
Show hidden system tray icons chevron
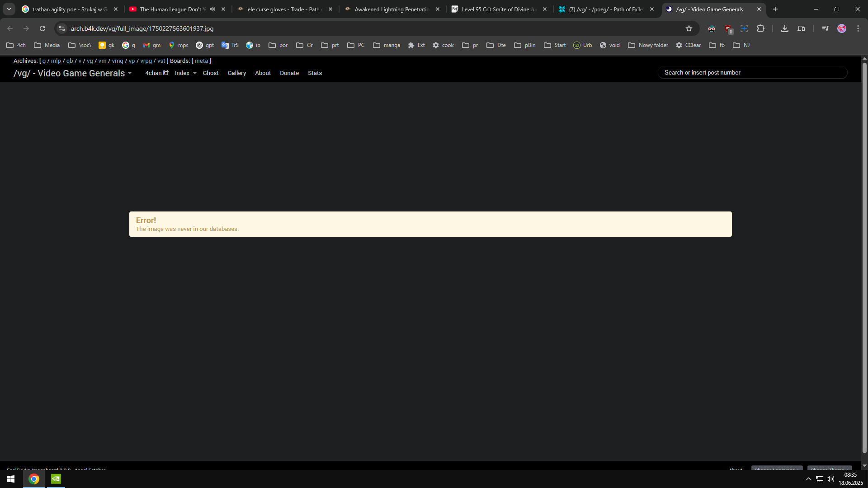click(x=809, y=479)
